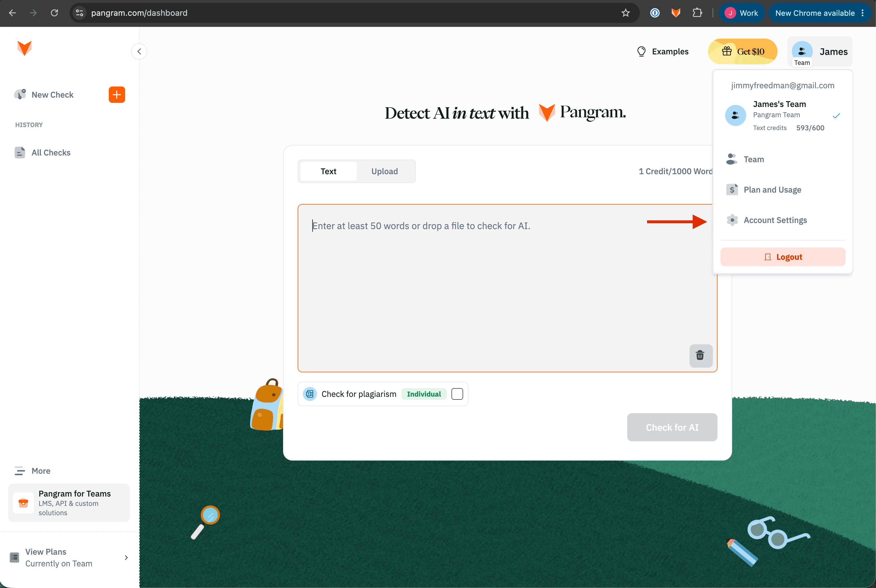This screenshot has height=588, width=876.
Task: Click New Chrome available update button
Action: click(820, 13)
